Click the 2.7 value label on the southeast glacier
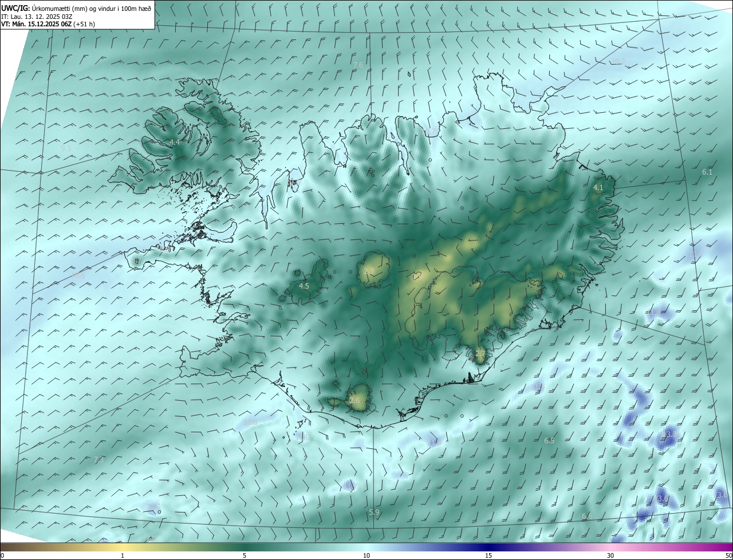The width and height of the screenshot is (733, 560). point(480,353)
